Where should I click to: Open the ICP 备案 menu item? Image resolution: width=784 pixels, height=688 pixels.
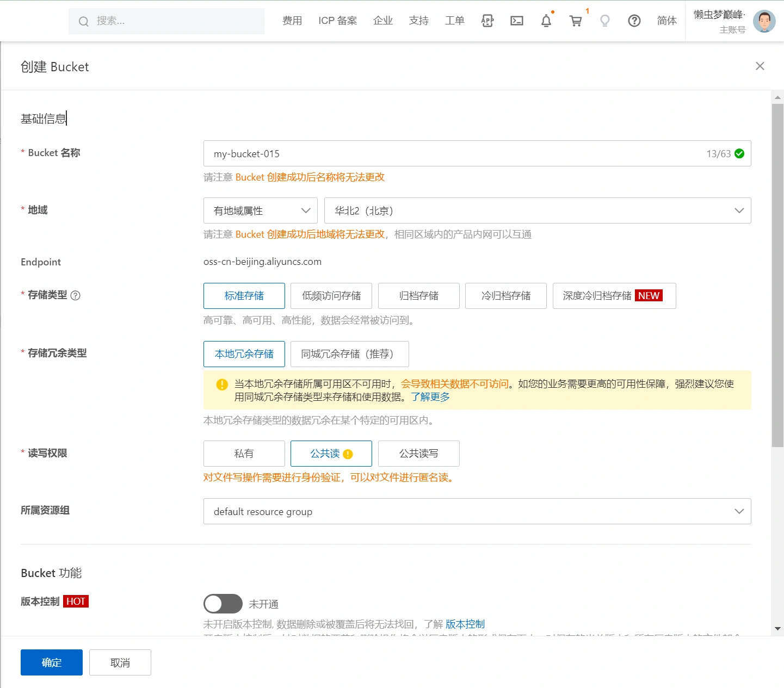[x=337, y=21]
